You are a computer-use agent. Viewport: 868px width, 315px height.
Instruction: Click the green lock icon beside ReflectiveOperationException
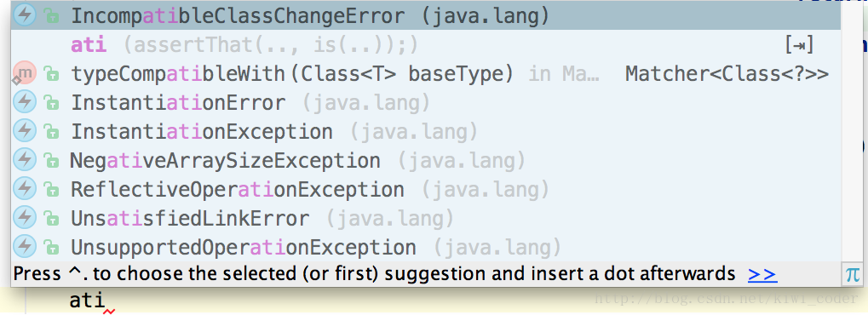pos(51,190)
